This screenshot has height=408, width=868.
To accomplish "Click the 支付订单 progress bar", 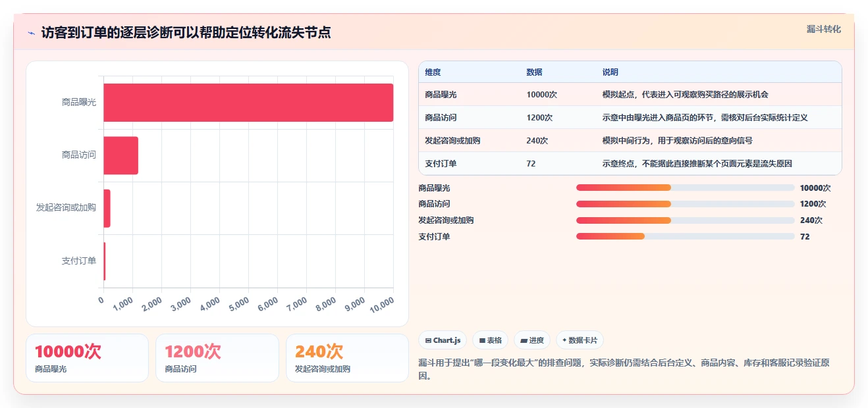I will (685, 237).
